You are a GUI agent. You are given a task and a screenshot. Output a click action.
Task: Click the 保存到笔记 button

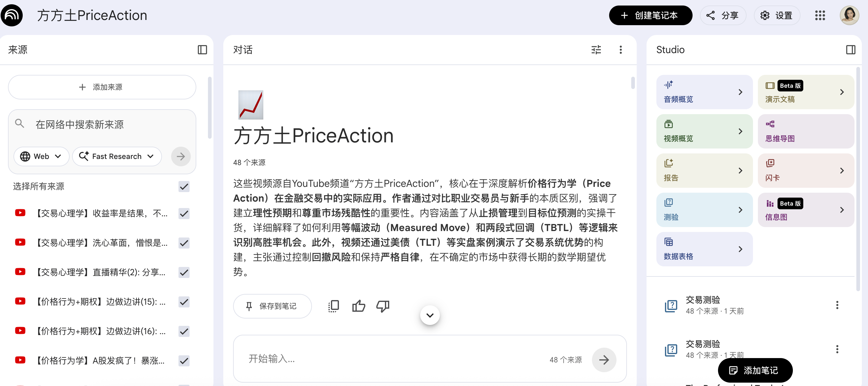272,306
